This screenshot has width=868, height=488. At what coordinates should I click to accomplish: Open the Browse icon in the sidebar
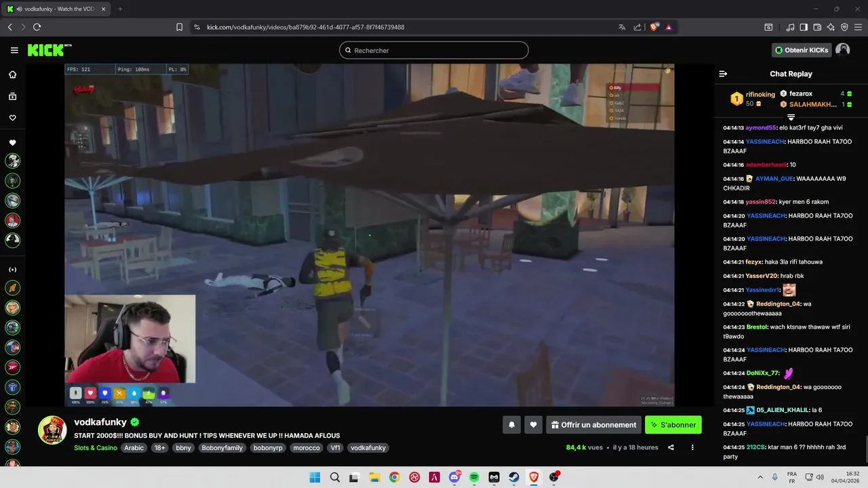[12, 96]
